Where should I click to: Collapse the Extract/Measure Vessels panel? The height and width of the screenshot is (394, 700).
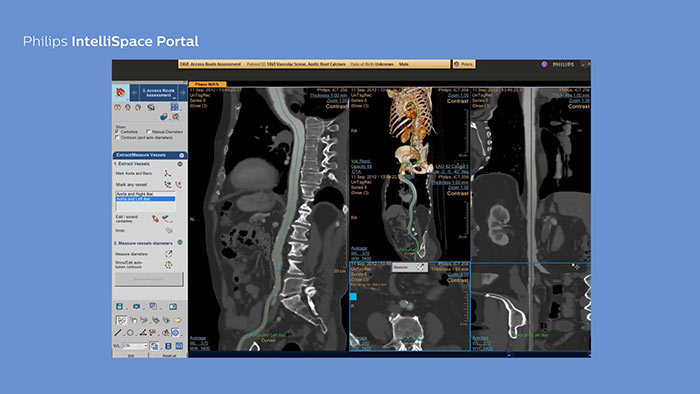[x=182, y=155]
